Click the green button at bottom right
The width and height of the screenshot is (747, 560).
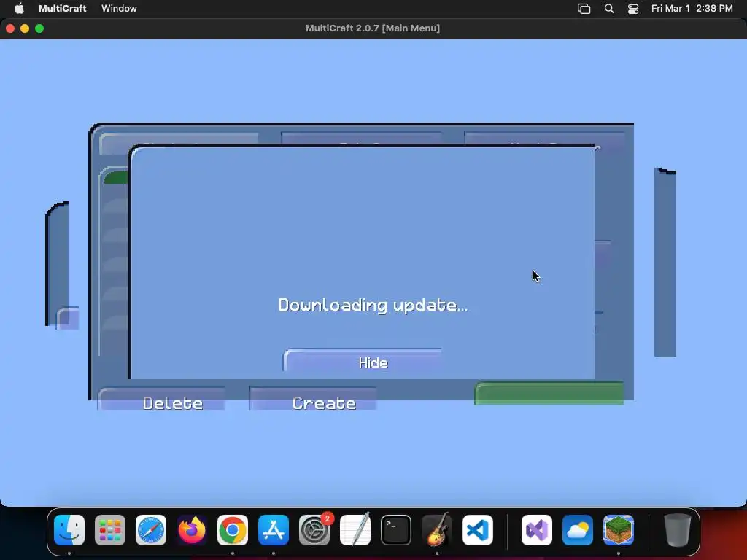click(549, 393)
